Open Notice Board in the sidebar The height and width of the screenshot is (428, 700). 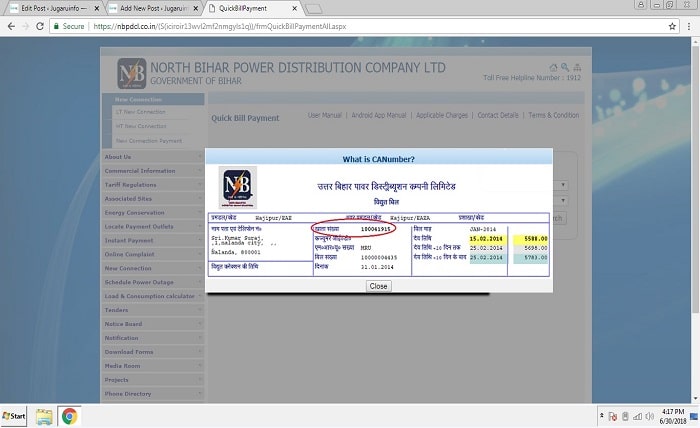click(153, 324)
